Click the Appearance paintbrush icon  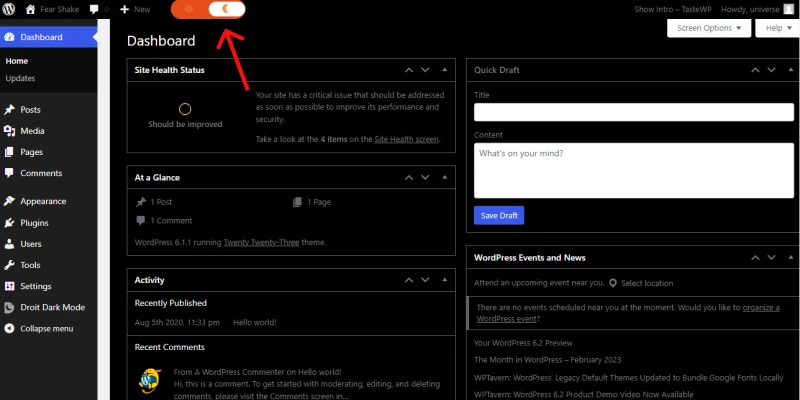(9, 201)
